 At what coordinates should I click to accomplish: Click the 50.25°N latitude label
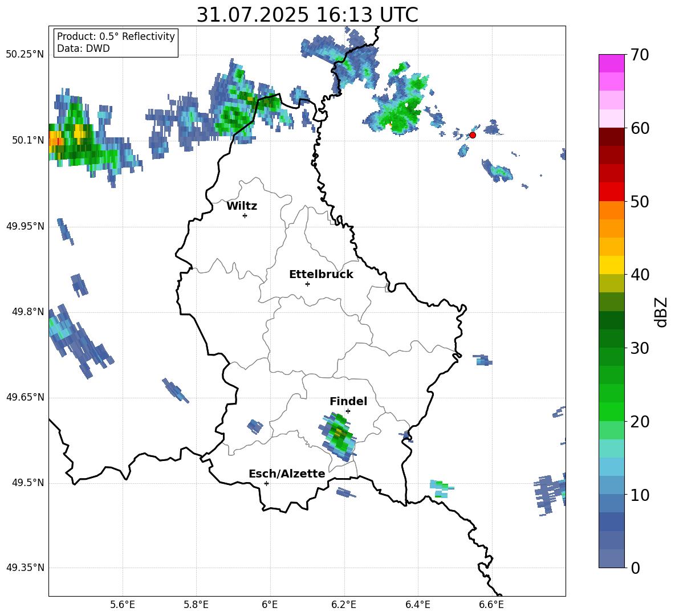coord(25,55)
